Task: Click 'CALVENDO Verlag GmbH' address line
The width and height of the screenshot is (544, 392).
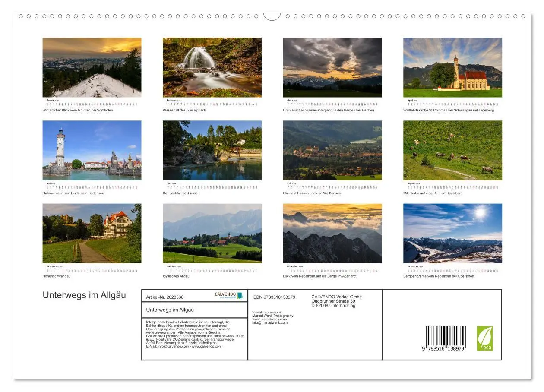Action: click(x=337, y=297)
